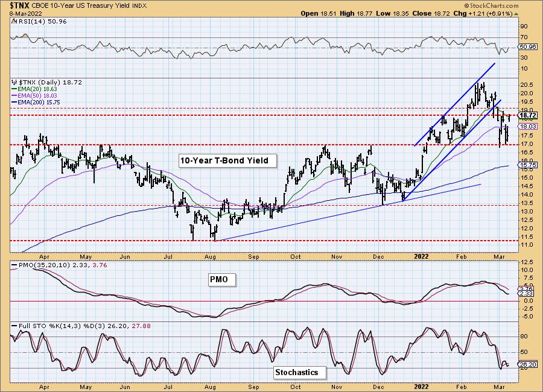Click the boxed 15.75 EMA label on axis
The height and width of the screenshot is (392, 543).
[x=528, y=165]
